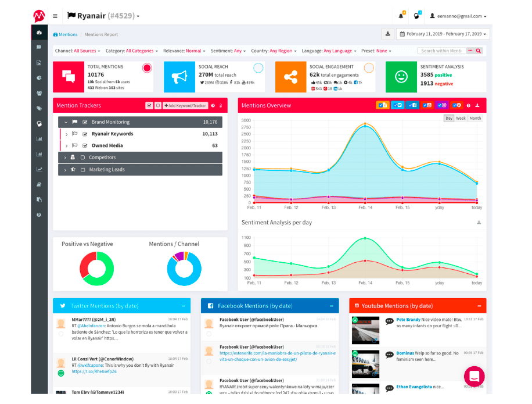Open the Sentiment: Any filter
Screen dimensions: 532x404
pos(228,51)
